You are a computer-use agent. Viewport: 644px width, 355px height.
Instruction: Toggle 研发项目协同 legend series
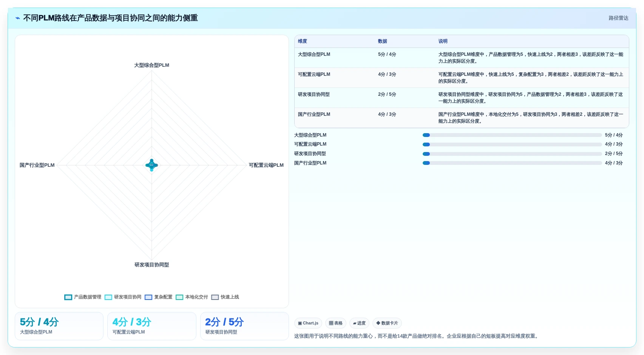[x=123, y=297]
